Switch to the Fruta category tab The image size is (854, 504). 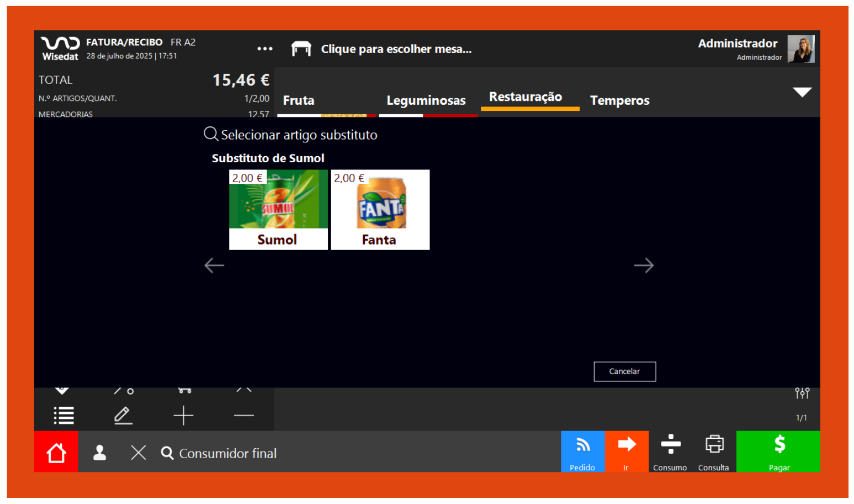click(299, 100)
